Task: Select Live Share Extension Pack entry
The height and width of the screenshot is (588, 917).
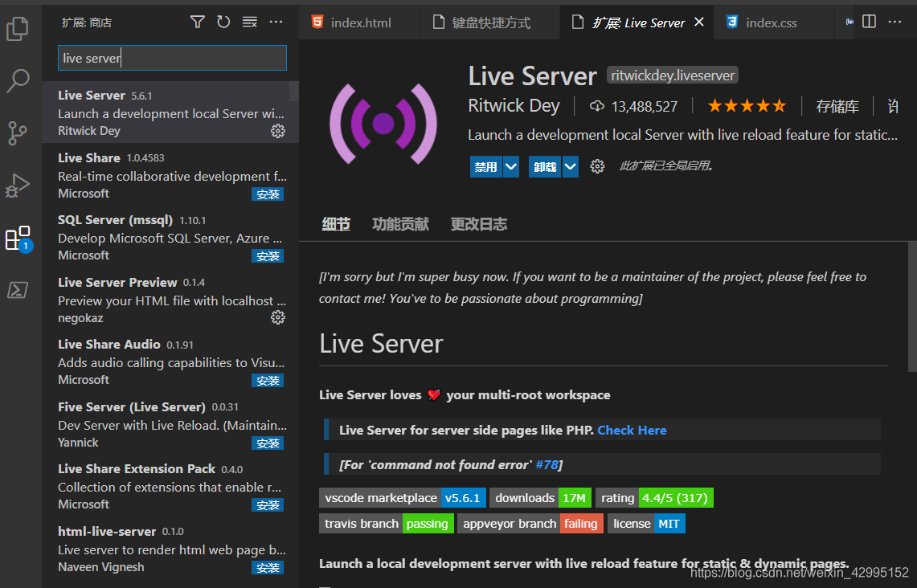Action: (x=170, y=486)
